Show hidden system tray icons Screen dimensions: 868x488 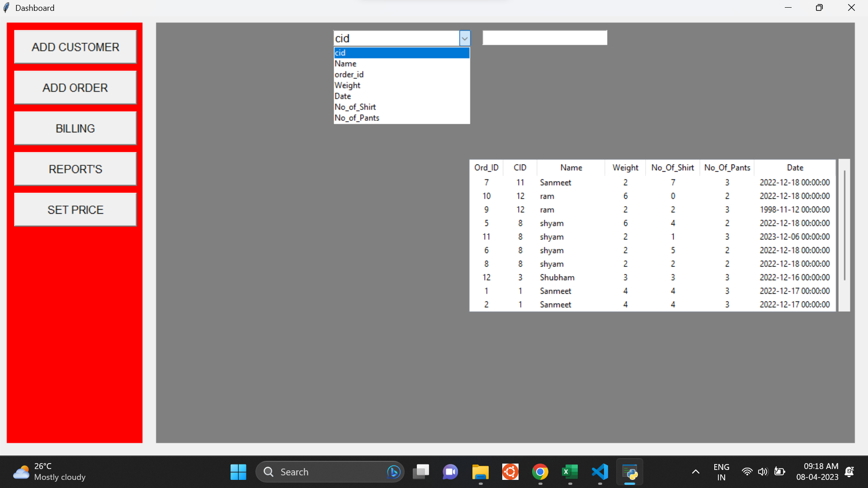695,472
